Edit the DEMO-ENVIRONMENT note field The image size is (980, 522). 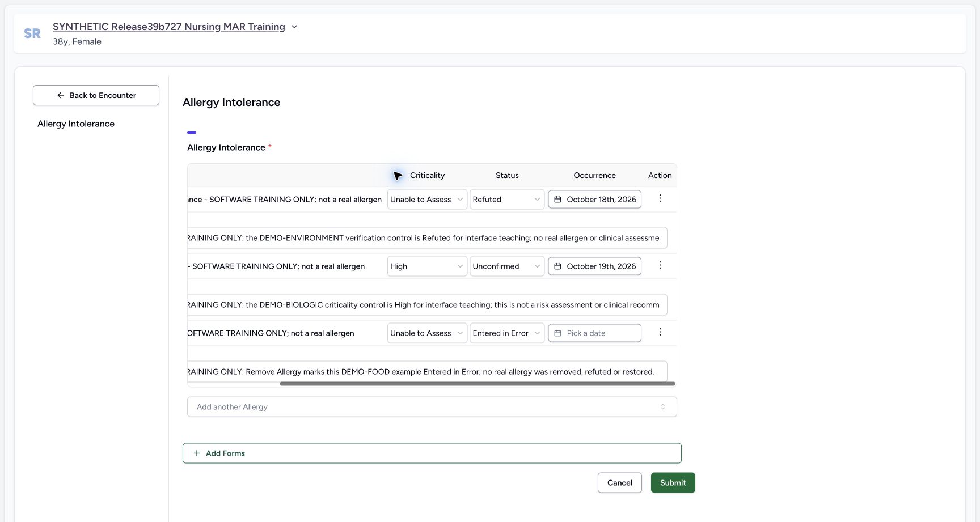(x=427, y=238)
